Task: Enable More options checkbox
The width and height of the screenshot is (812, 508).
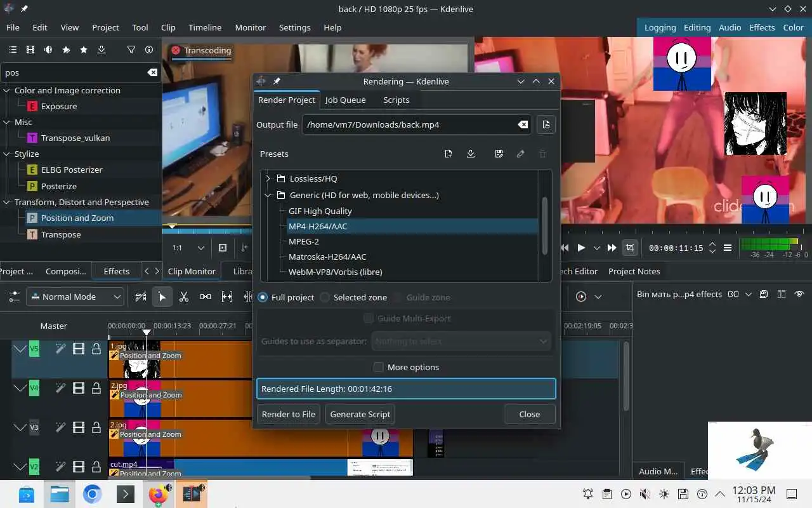Action: point(379,367)
